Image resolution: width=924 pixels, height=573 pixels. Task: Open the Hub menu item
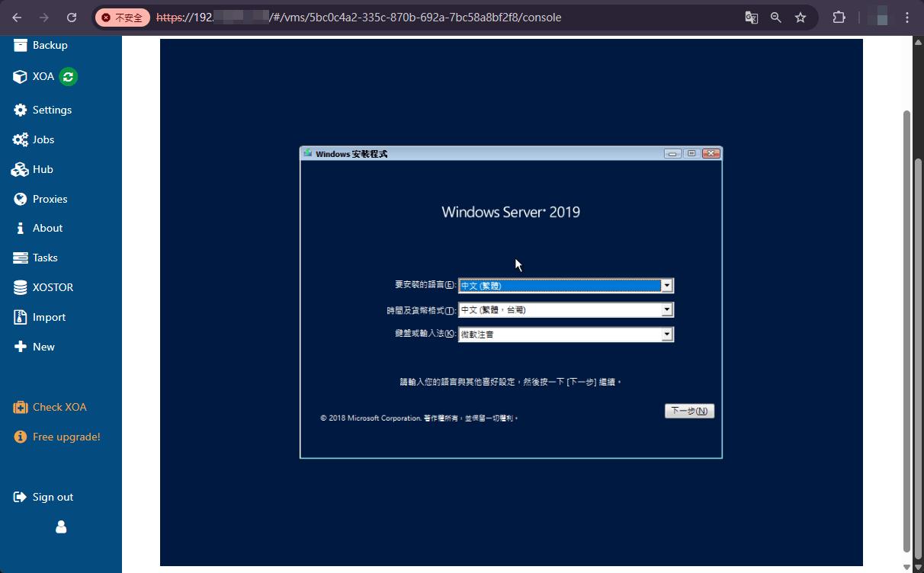43,169
